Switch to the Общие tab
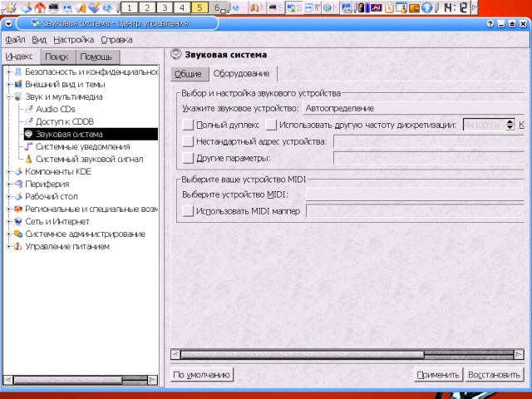This screenshot has width=532, height=399. [187, 74]
